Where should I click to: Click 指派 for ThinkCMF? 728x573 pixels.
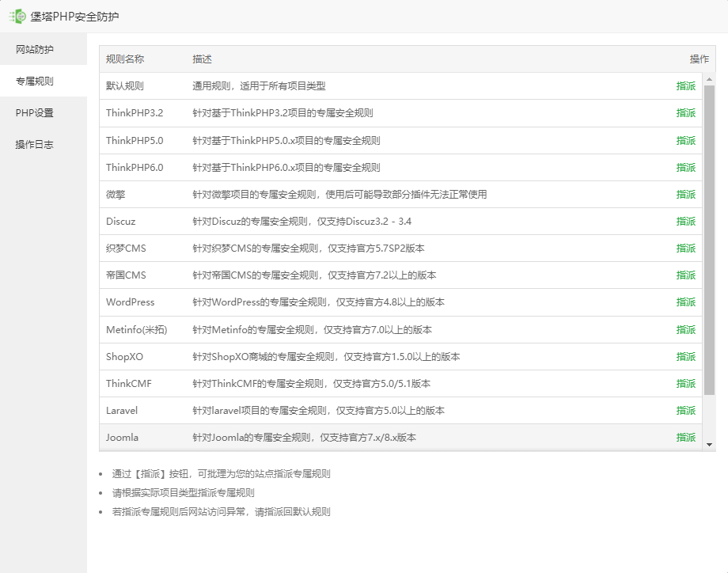[x=686, y=383]
